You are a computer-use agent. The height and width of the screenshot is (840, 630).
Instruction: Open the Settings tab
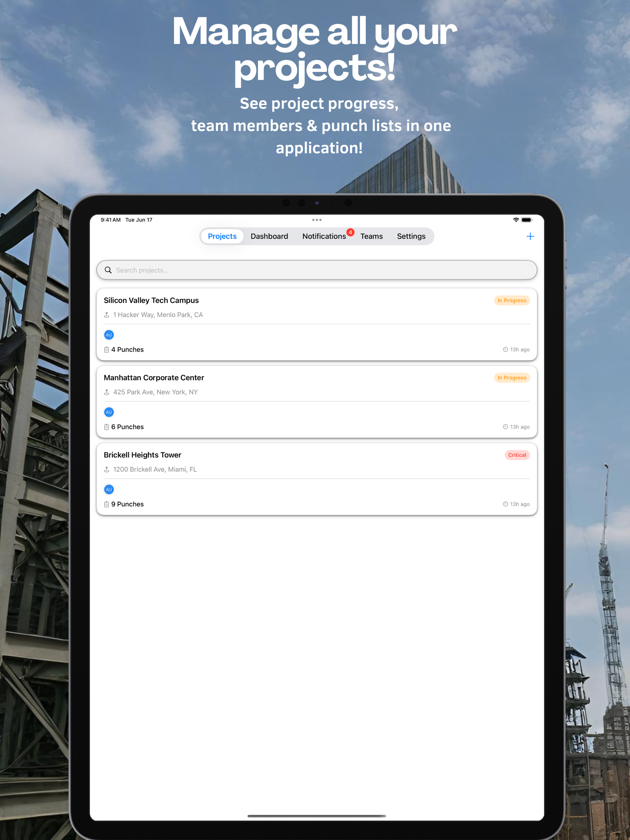pyautogui.click(x=411, y=236)
